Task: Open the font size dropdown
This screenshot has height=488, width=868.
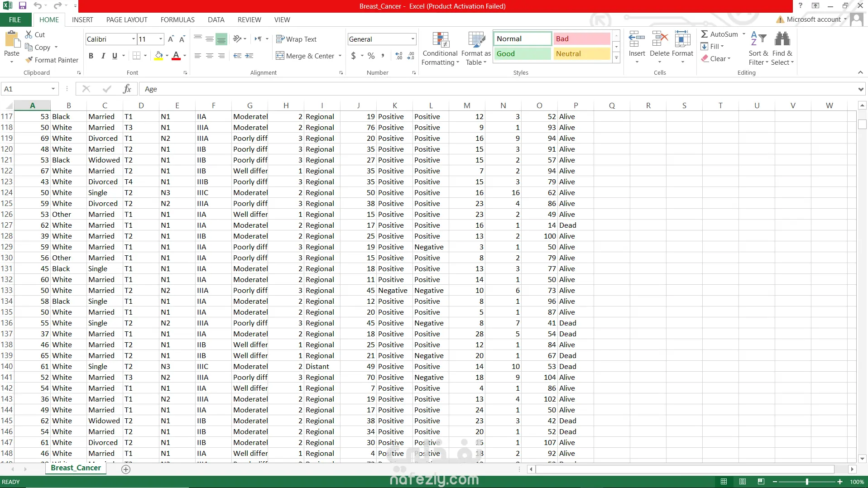Action: click(x=160, y=39)
